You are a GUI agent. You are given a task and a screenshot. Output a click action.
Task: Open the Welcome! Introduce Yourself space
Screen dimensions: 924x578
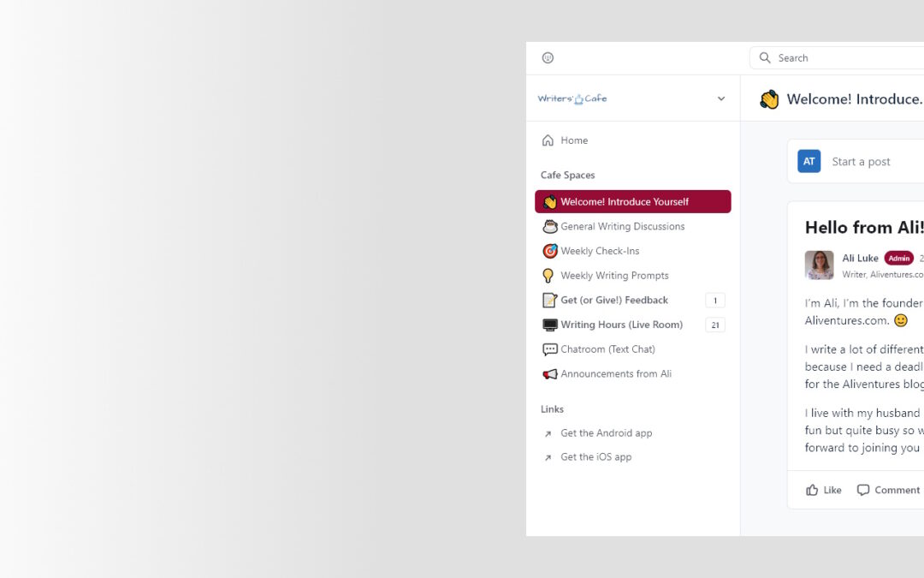click(632, 202)
